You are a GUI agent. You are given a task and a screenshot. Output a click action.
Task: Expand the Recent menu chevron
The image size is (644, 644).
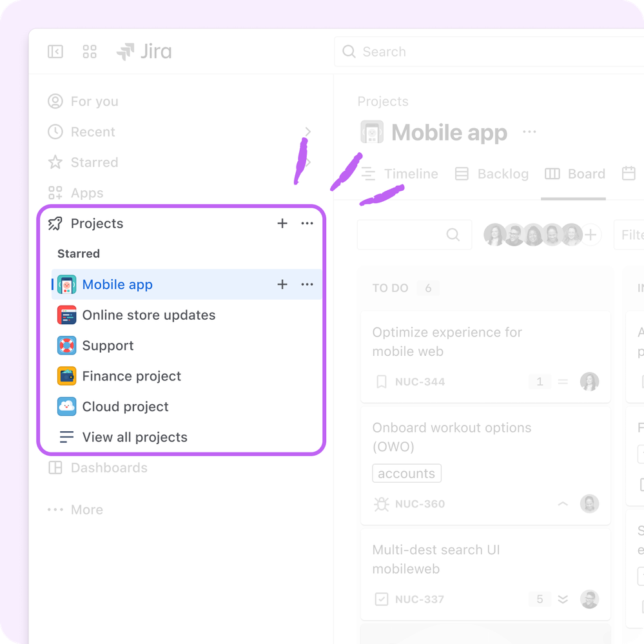(308, 132)
